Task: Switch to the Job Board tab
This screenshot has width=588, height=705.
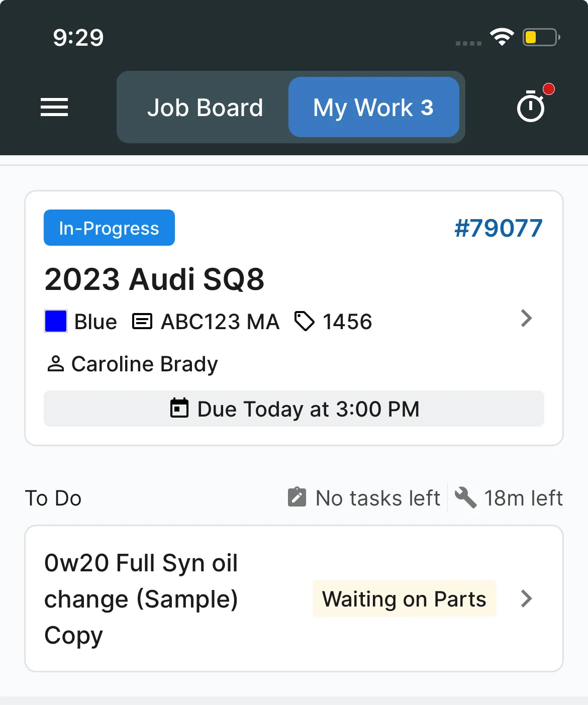Action: point(205,107)
